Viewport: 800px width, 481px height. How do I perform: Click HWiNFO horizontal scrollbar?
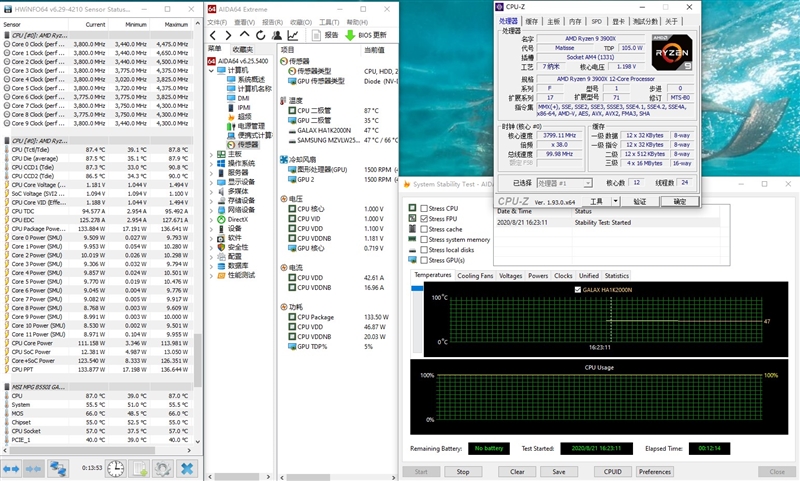[x=82, y=450]
